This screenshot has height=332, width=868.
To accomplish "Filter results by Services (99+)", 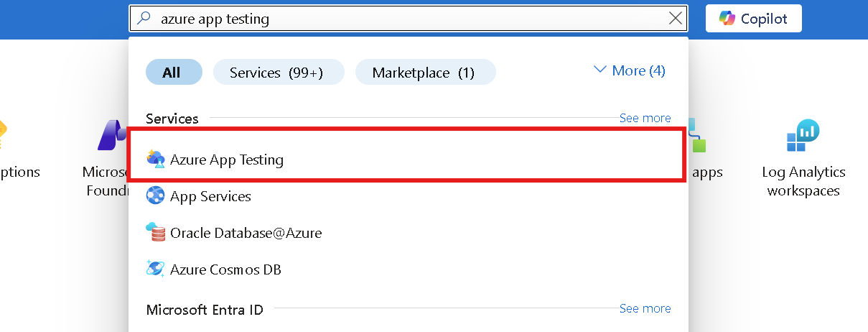I will click(279, 73).
